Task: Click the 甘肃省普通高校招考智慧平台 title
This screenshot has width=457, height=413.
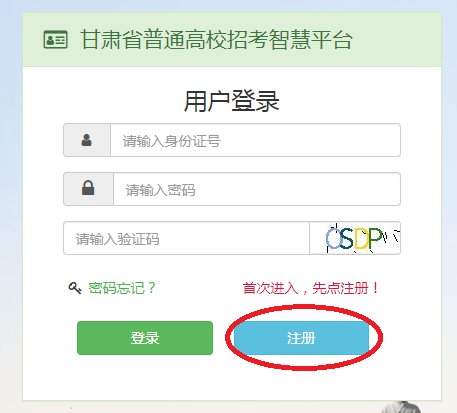Action: coord(216,39)
